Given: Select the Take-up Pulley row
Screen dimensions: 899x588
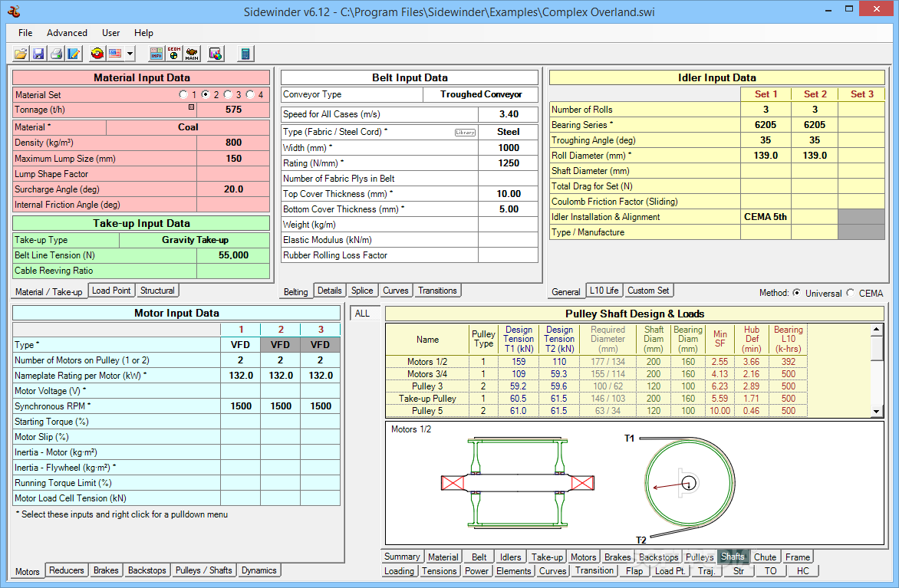Looking at the screenshot, I should coord(596,399).
